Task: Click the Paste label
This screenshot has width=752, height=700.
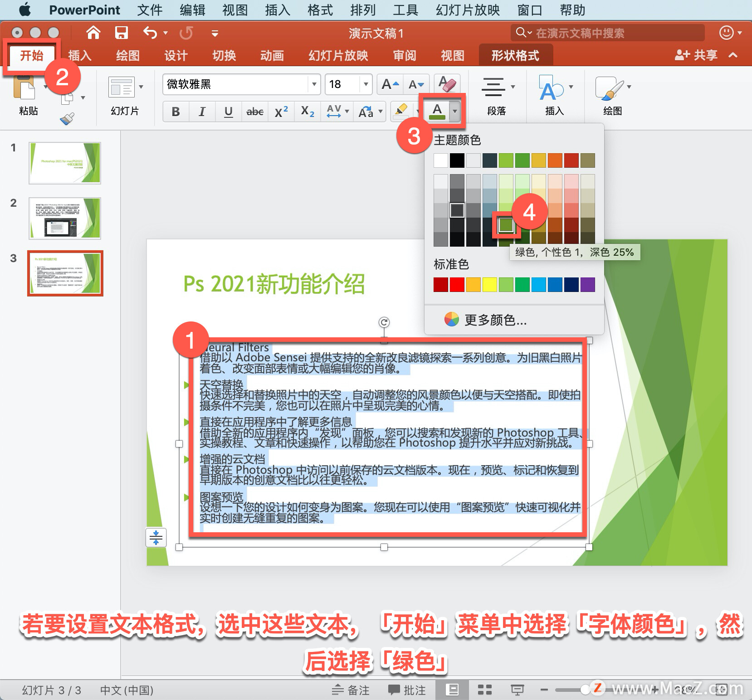Action: tap(28, 111)
